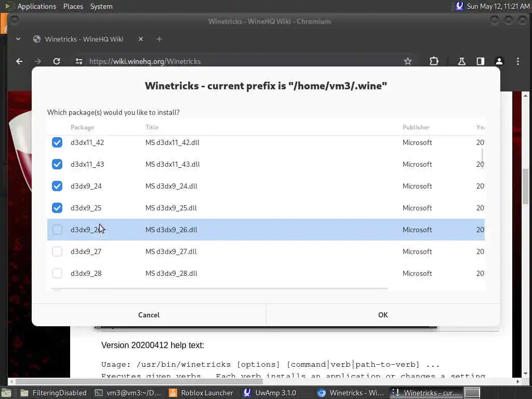Click the Chromium address bar URL
The height and width of the screenshot is (399, 532).
145,61
